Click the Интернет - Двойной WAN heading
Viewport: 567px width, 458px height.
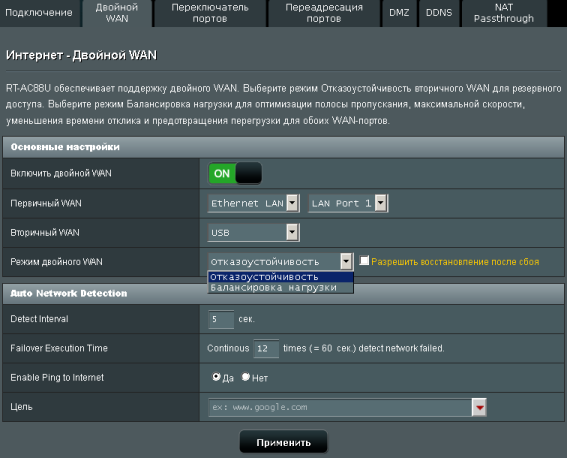(81, 55)
